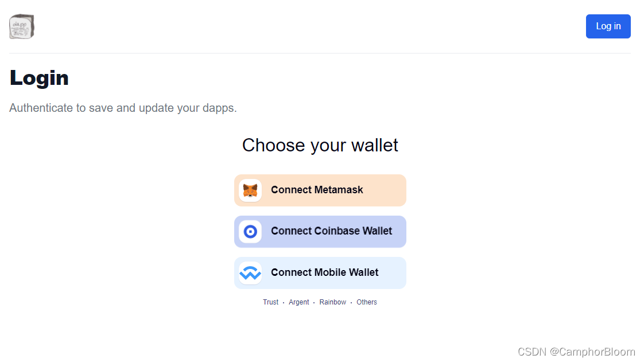Click the dot separator between Rainbow and Others

pyautogui.click(x=351, y=303)
